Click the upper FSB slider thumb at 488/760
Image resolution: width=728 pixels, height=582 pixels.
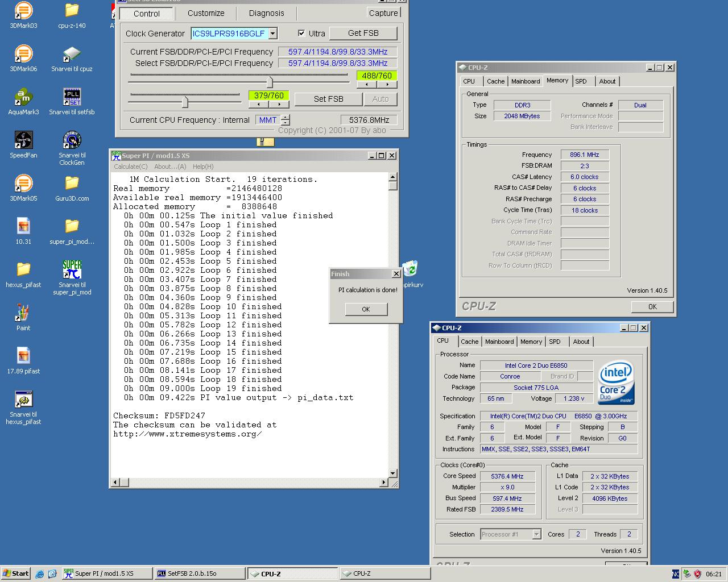point(270,82)
